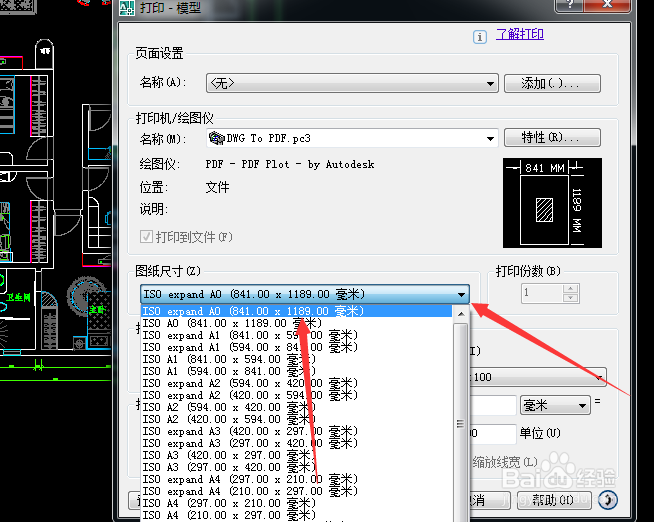Open the printer 名称(M) dropdown
Screen dimensions: 654x522
(352, 138)
